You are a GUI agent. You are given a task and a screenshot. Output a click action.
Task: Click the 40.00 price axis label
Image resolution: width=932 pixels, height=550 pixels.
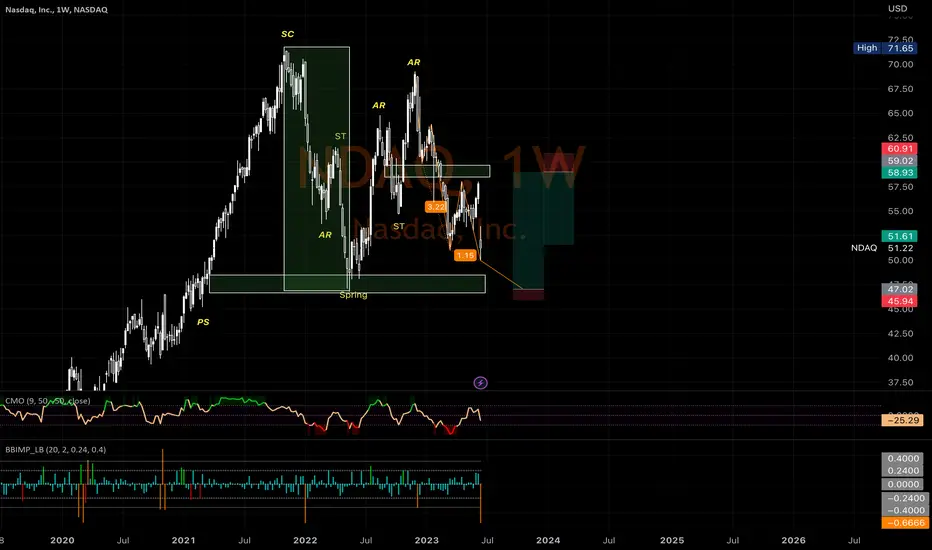[x=900, y=357]
